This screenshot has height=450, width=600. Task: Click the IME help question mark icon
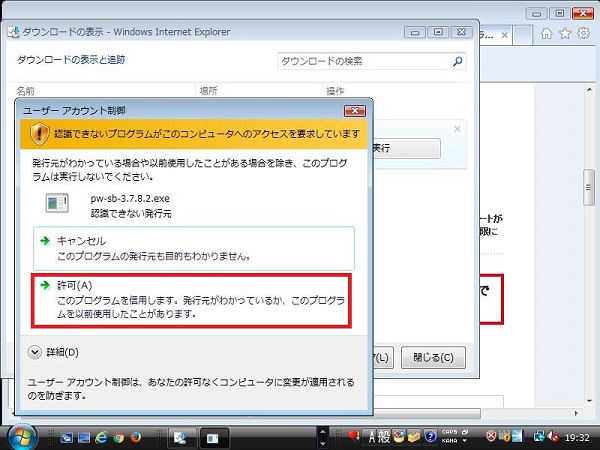point(430,436)
